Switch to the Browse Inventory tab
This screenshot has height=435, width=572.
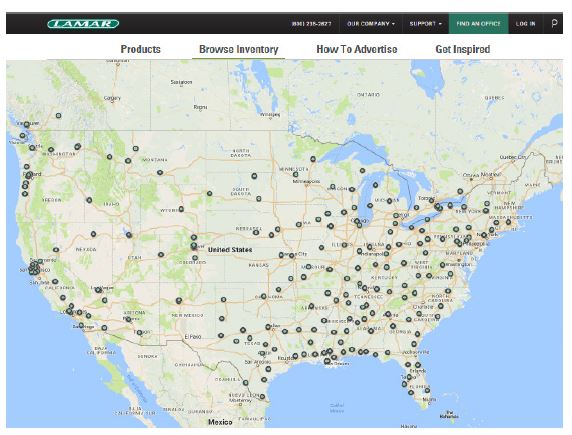pos(239,49)
